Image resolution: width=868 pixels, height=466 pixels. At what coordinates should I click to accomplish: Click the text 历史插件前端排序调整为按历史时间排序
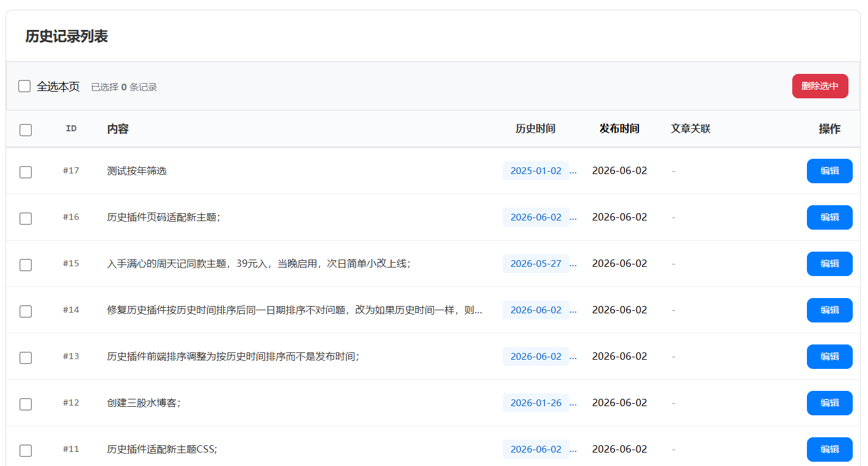tap(233, 357)
